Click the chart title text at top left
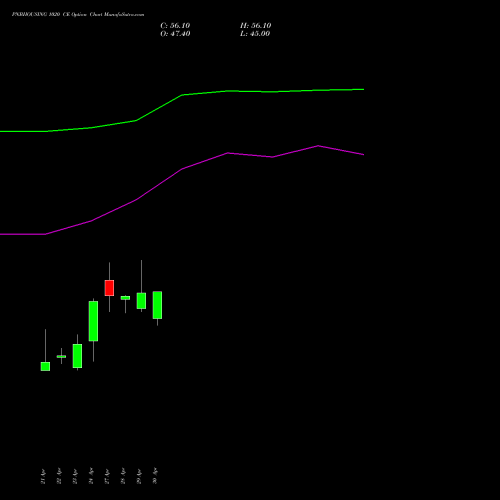 78,15
